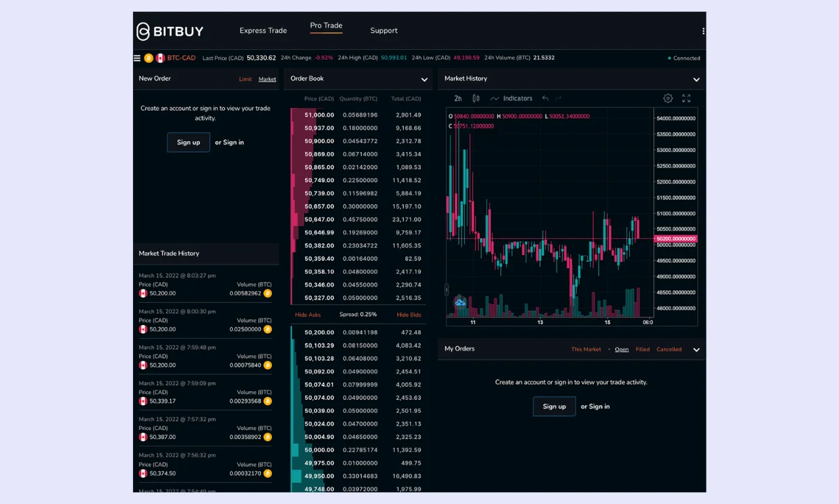Open the BTC-CAD market pair selector
Screen dimensions: 839x504
182,58
